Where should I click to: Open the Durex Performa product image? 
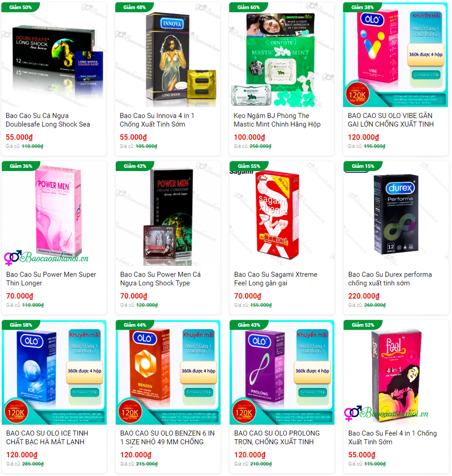tap(396, 213)
